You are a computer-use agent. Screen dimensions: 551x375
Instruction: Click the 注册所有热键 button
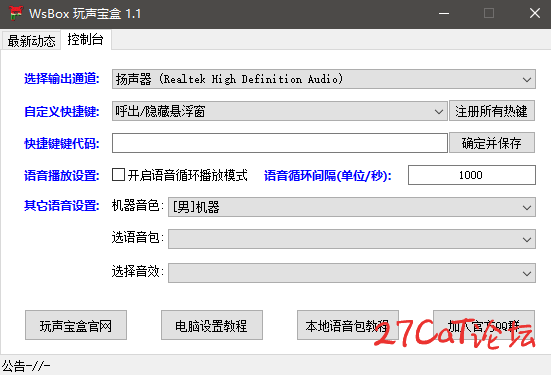492,111
